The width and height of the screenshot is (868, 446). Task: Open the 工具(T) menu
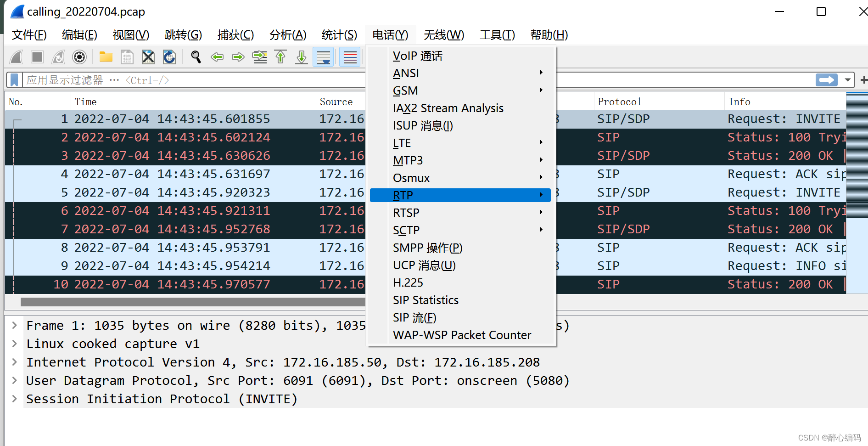(x=497, y=35)
